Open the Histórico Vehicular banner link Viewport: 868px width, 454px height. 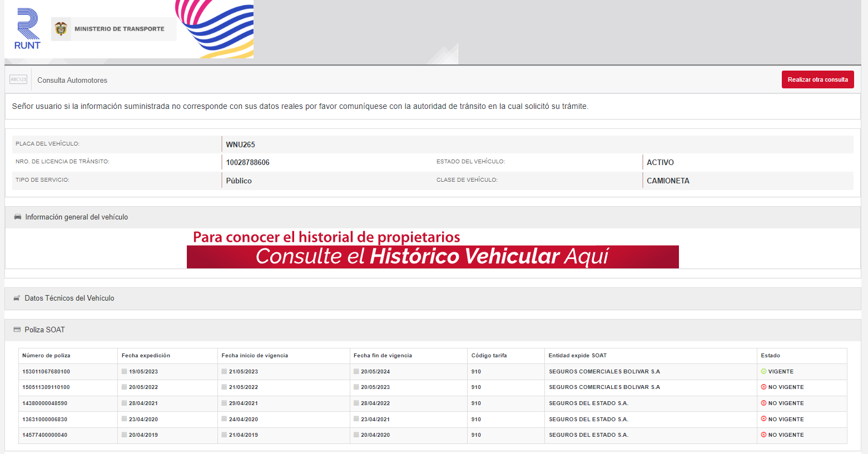433,256
